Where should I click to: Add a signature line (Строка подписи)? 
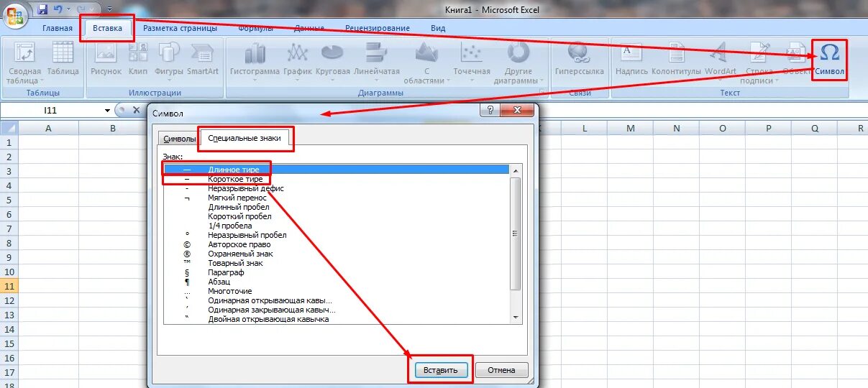click(x=759, y=65)
